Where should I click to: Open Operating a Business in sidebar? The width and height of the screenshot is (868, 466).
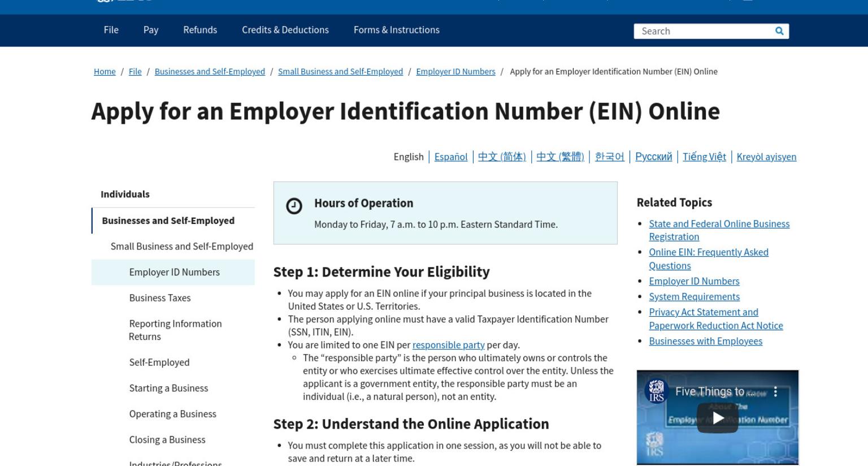pos(172,414)
